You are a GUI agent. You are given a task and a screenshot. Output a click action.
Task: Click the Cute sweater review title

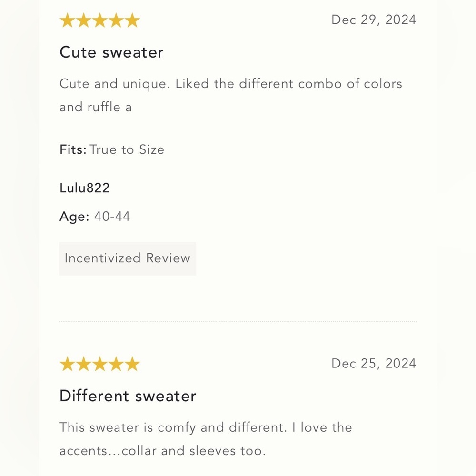click(111, 52)
